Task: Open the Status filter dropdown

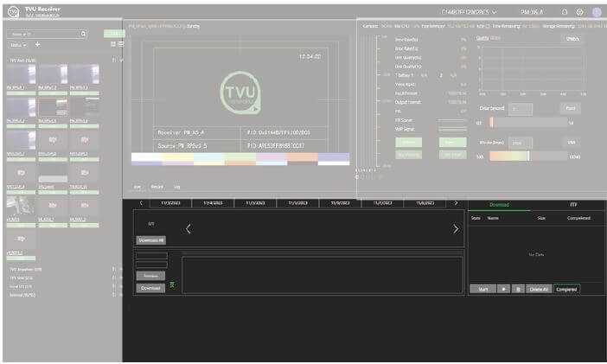Action: (x=18, y=45)
